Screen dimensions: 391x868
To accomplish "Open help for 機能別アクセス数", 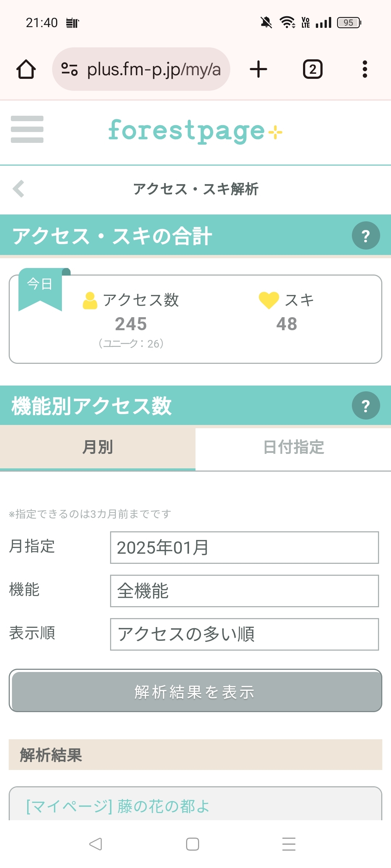I will [x=366, y=405].
